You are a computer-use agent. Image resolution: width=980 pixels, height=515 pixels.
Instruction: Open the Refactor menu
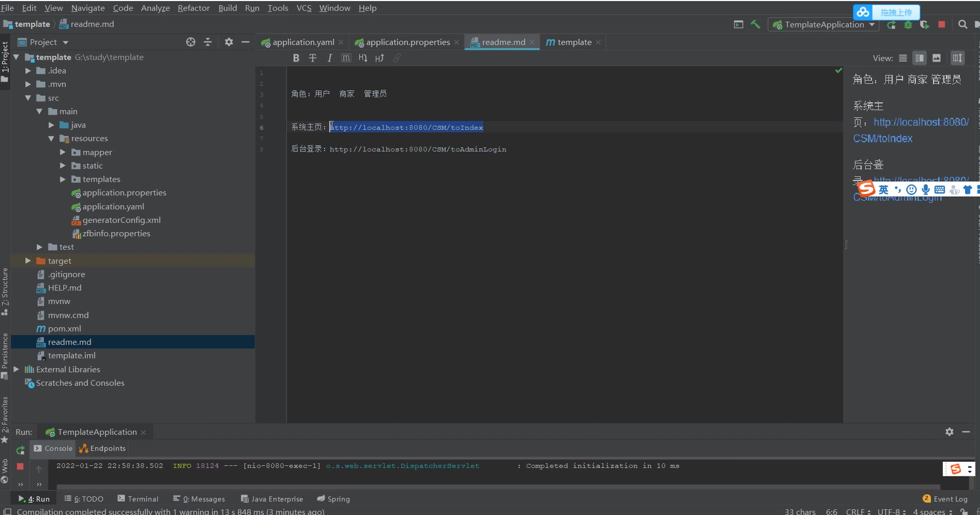[x=193, y=8]
